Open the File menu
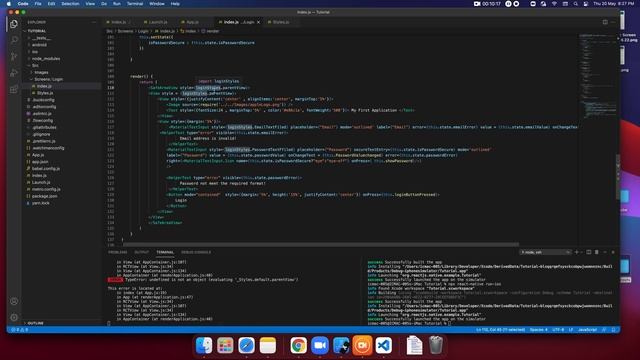Screen dimensions: 640x360 [x=38, y=4]
